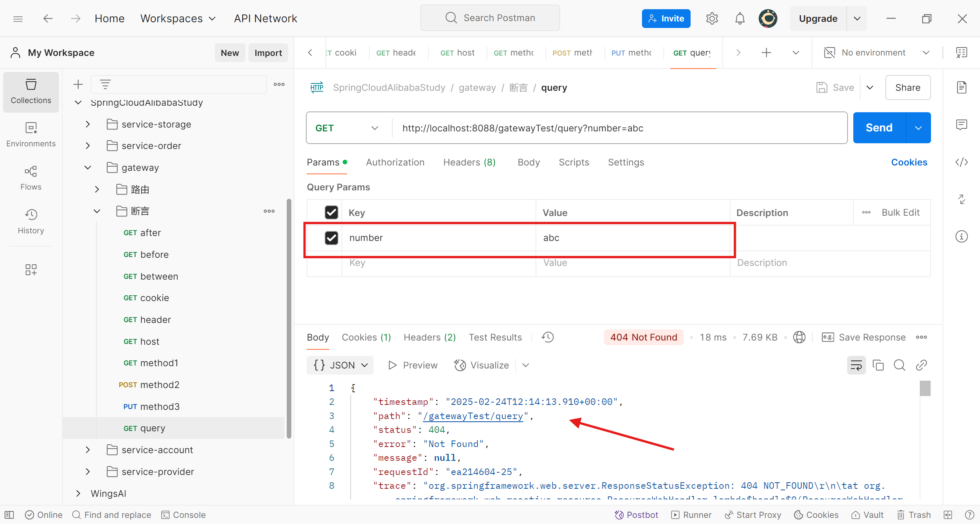Uncheck the number parameter checkbox
Viewport: 980px width, 524px height.
(331, 238)
